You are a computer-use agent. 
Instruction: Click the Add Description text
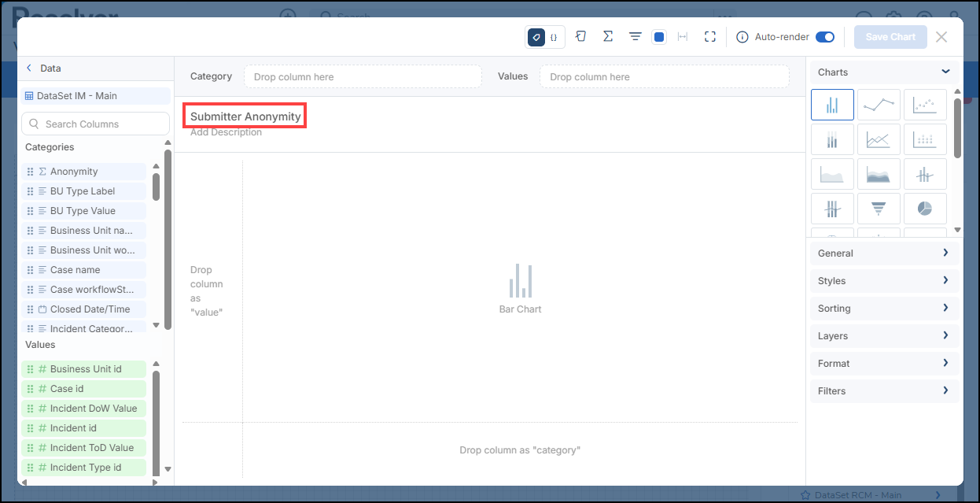227,132
